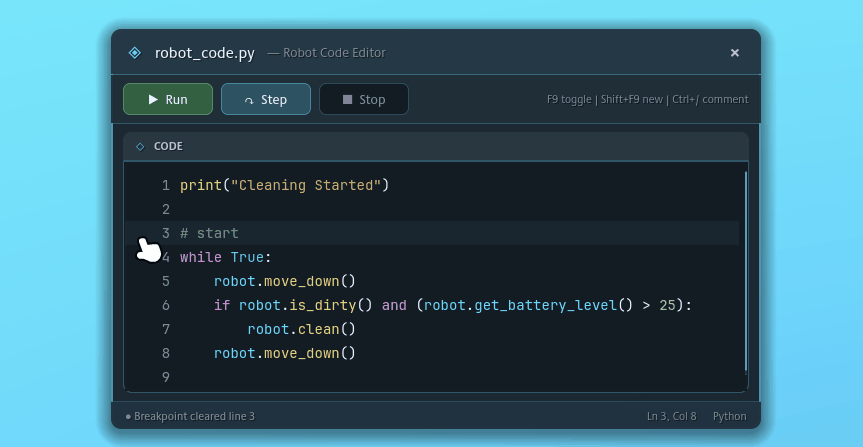The height and width of the screenshot is (447, 863).
Task: Click the Python language indicator
Action: pos(730,416)
